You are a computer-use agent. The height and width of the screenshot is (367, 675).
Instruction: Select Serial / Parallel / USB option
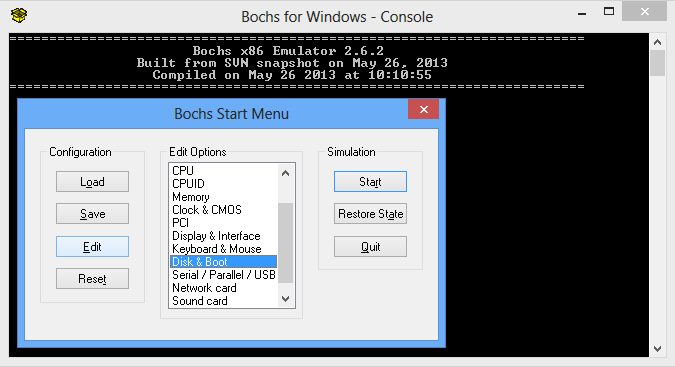pos(224,274)
